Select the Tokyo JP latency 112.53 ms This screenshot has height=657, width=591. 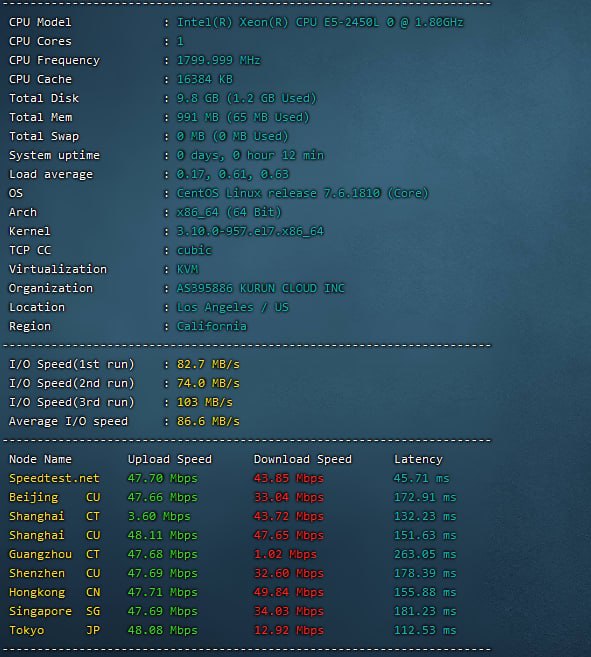[x=425, y=630]
